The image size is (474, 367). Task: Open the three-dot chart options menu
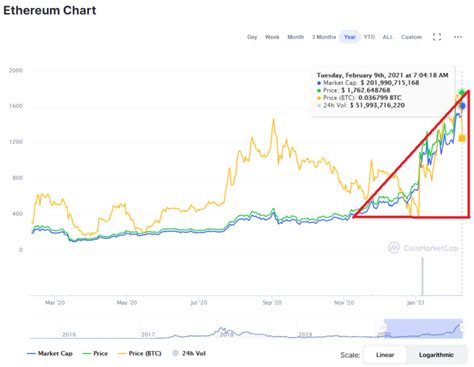tap(458, 37)
